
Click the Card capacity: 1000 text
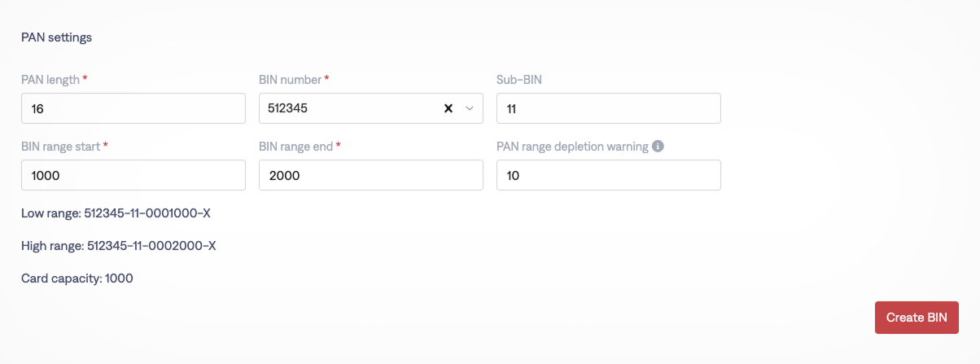(x=77, y=278)
